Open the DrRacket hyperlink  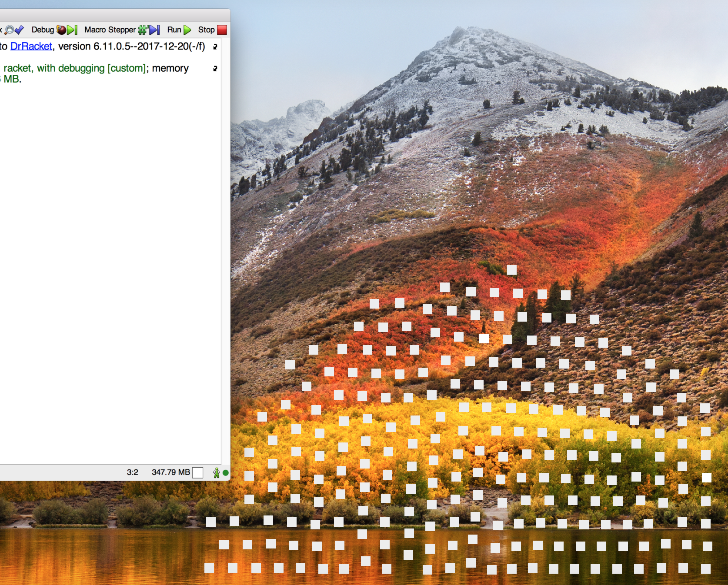(31, 46)
